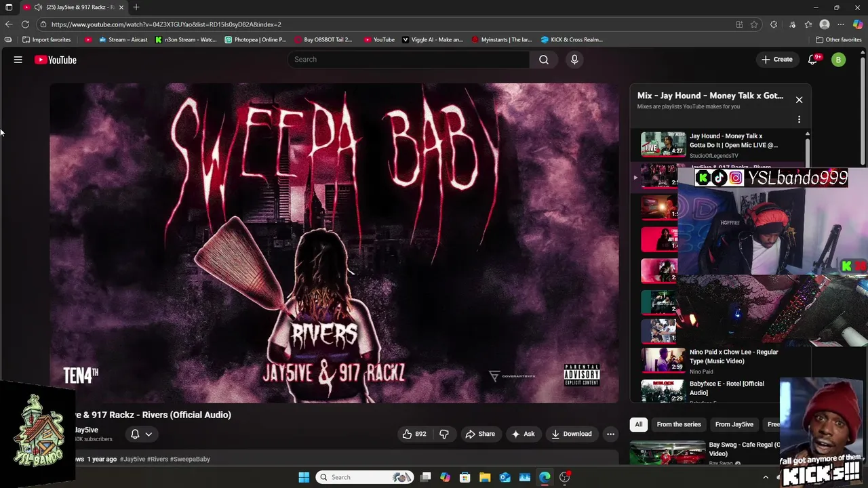Open Other favorites folder
The height and width of the screenshot is (488, 868).
pyautogui.click(x=838, y=39)
